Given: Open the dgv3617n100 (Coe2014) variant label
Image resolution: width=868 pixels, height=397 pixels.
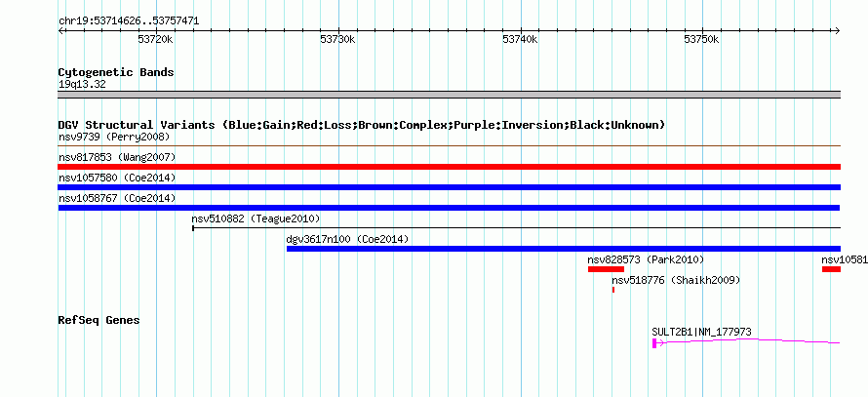Looking at the screenshot, I should [347, 239].
